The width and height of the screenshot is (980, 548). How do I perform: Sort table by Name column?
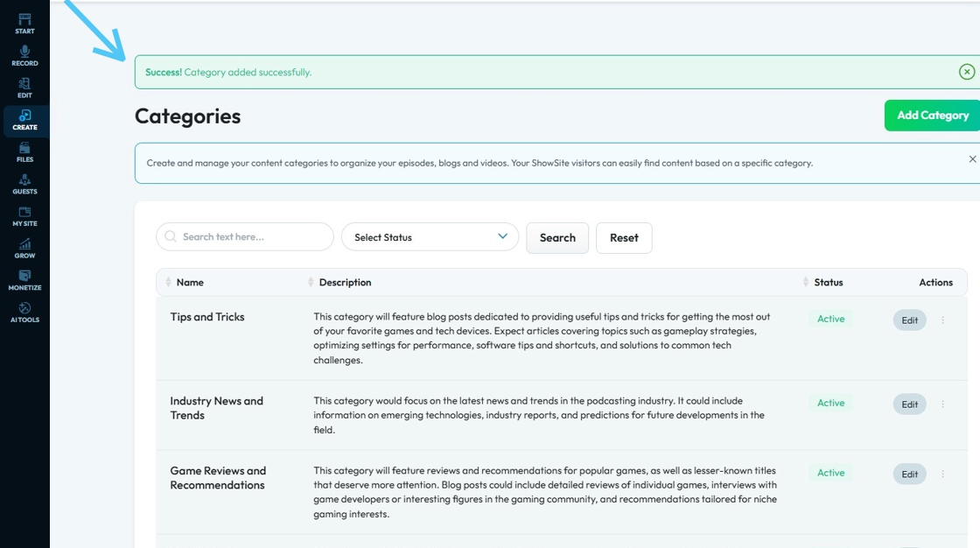pos(188,283)
